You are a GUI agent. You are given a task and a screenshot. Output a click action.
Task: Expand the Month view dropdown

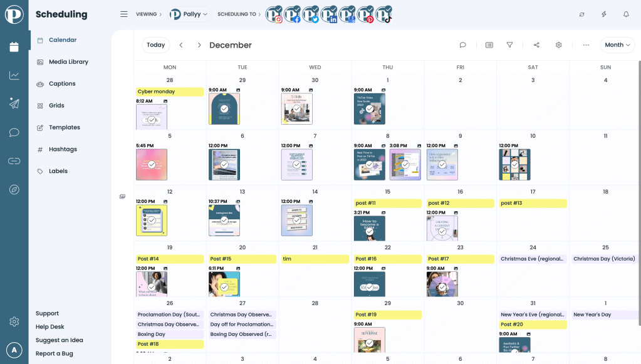(617, 45)
